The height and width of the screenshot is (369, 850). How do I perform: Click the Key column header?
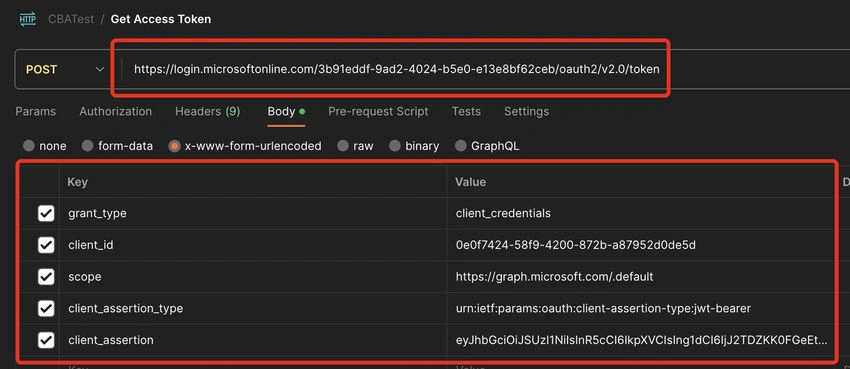coord(77,182)
